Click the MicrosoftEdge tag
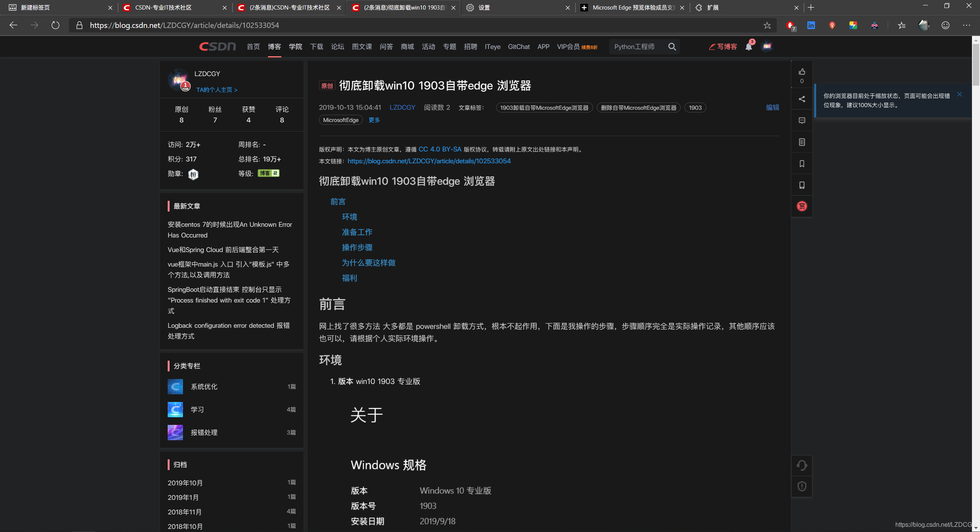 (x=341, y=120)
